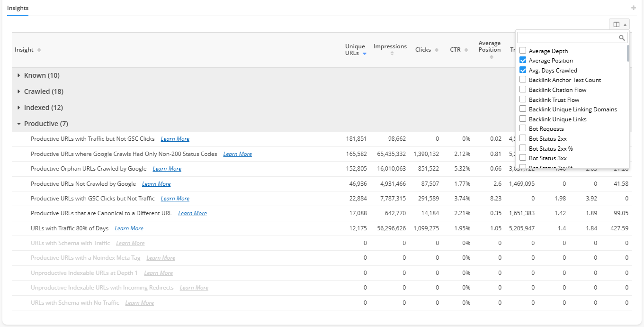
Task: Uncheck Avg. Days Crawled checkbox
Action: click(523, 70)
